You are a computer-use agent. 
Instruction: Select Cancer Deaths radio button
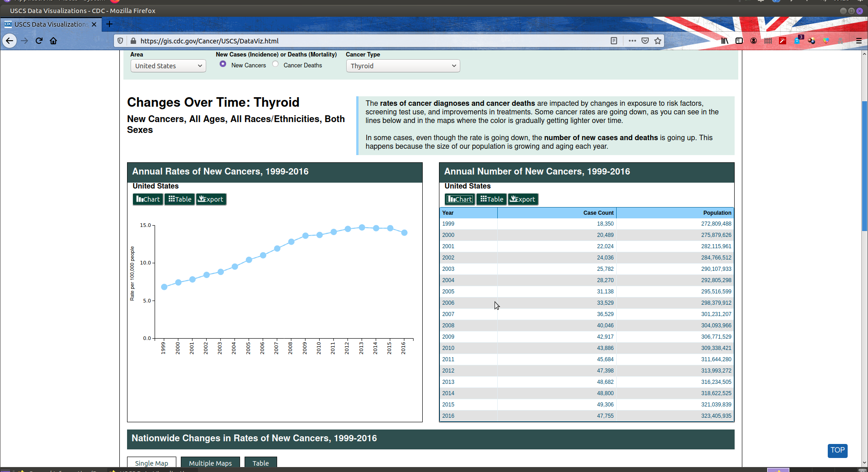tap(275, 64)
